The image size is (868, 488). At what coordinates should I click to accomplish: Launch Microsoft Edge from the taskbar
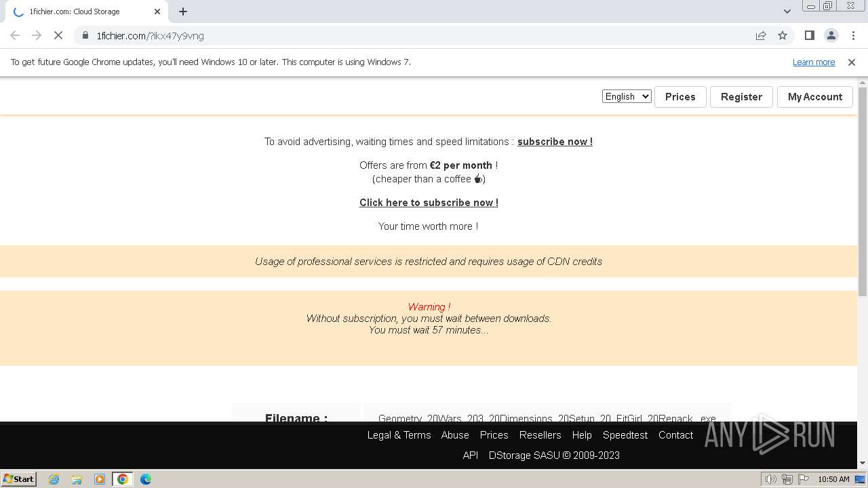point(146,479)
